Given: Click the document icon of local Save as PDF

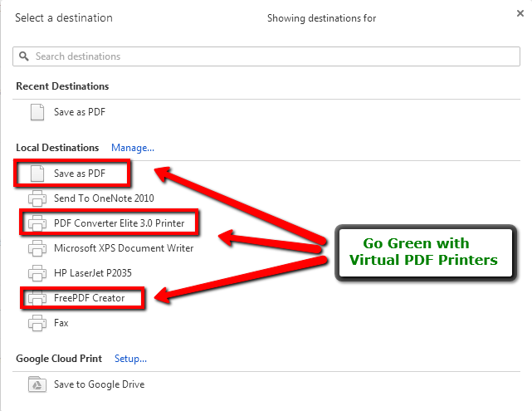Looking at the screenshot, I should pos(37,174).
